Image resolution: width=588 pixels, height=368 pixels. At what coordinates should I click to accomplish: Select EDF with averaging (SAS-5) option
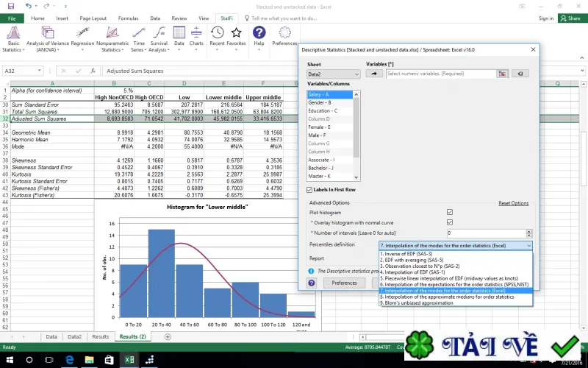click(456, 260)
